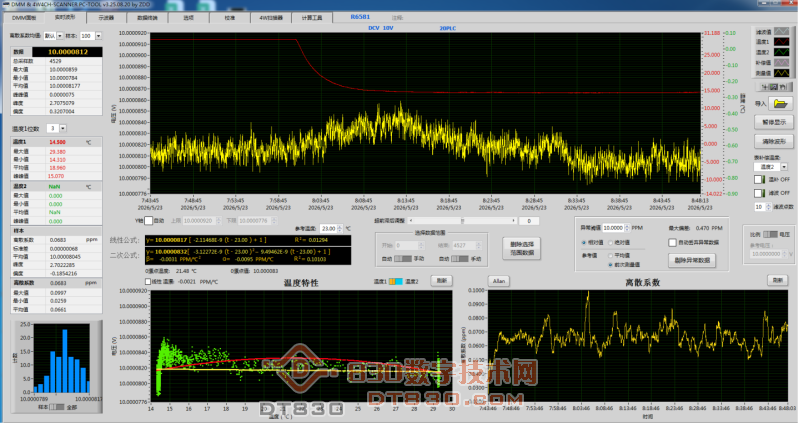The height and width of the screenshot is (424, 799).
Task: Toggle the 温补 OFF switch
Action: tap(759, 179)
